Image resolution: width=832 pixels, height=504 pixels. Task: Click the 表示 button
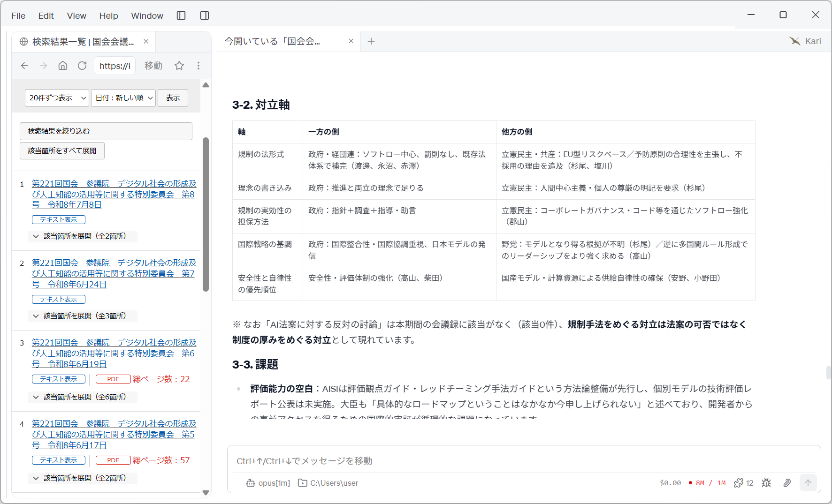tap(173, 98)
